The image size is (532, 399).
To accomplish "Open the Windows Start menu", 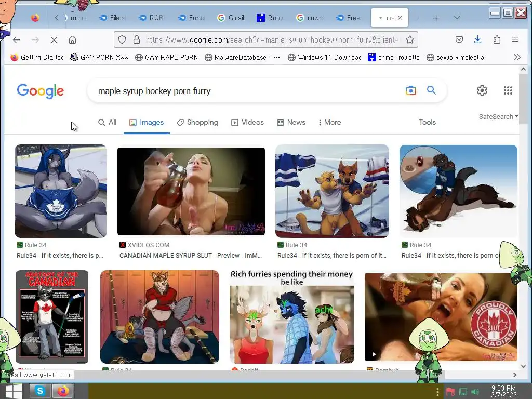I will [14, 391].
